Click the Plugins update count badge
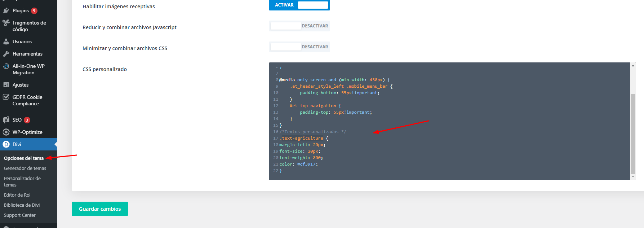 click(34, 11)
